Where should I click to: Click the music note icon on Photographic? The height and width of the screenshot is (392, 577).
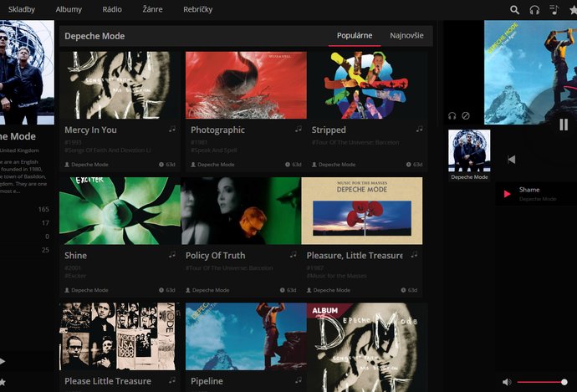(298, 129)
